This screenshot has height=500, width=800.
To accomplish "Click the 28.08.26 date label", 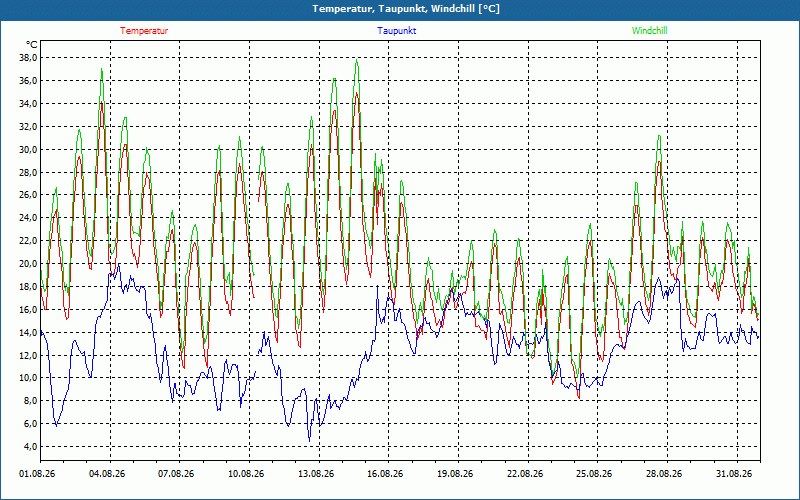I will click(665, 474).
